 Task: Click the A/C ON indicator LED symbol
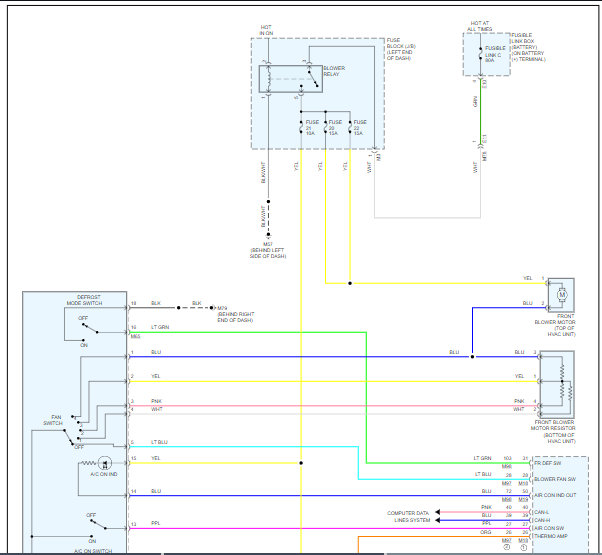[x=105, y=463]
